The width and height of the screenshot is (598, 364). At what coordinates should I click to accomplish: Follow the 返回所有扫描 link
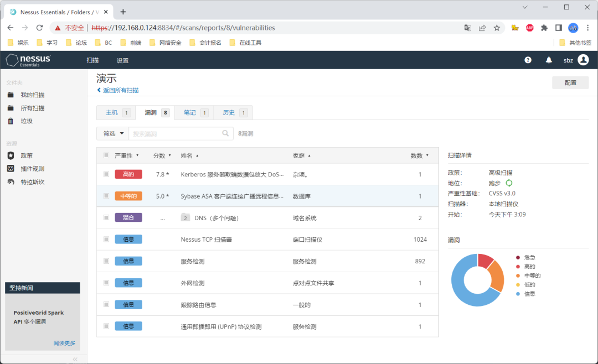[x=118, y=90]
